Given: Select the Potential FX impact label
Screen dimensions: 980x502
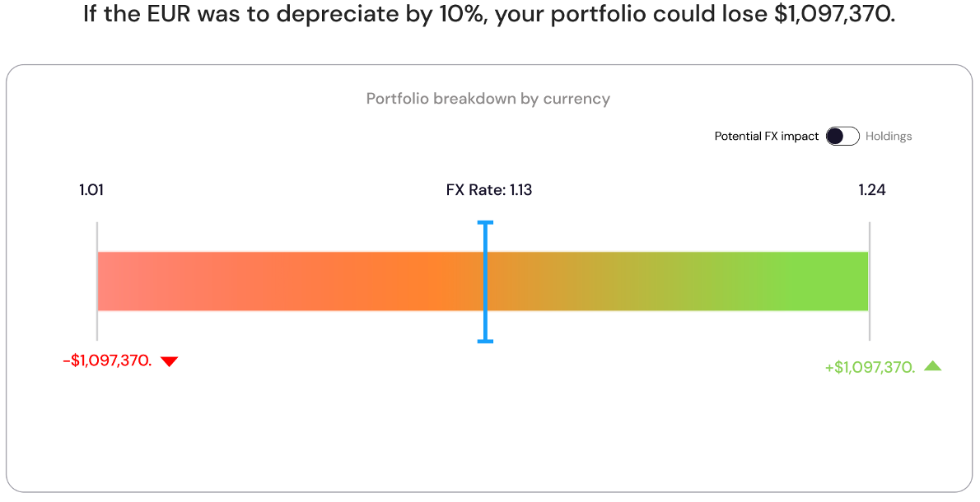Looking at the screenshot, I should coord(766,137).
